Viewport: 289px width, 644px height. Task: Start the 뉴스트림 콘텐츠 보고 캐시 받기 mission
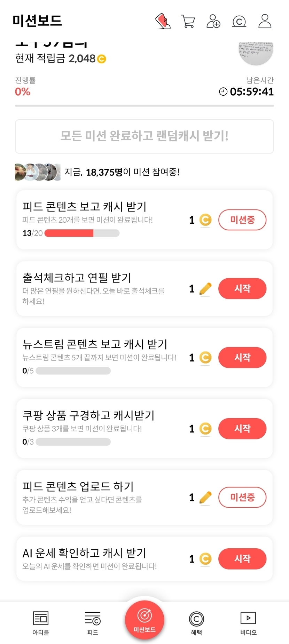point(242,357)
